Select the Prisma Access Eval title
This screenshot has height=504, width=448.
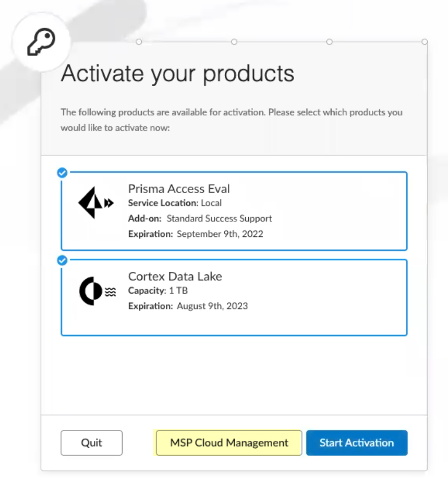pyautogui.click(x=179, y=189)
